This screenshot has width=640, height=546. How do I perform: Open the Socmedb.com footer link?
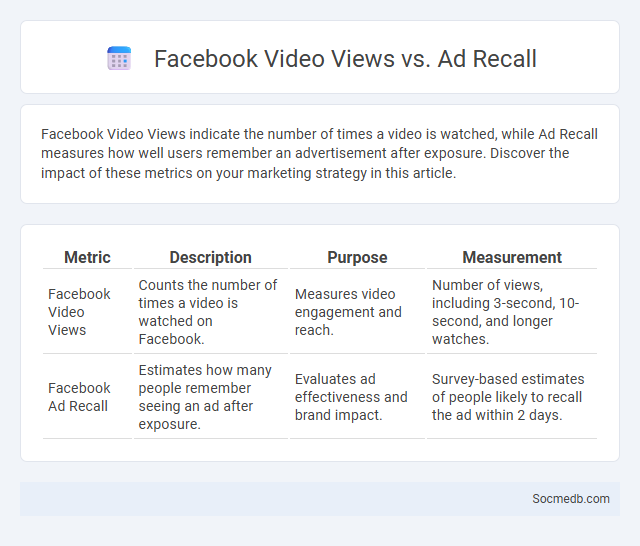pyautogui.click(x=571, y=499)
